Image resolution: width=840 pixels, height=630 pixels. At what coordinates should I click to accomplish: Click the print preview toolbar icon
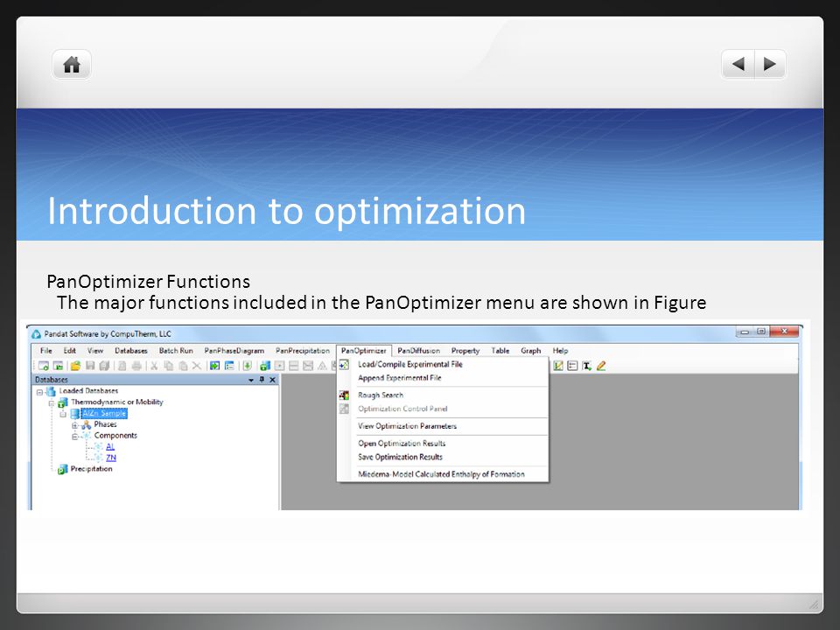pos(122,366)
